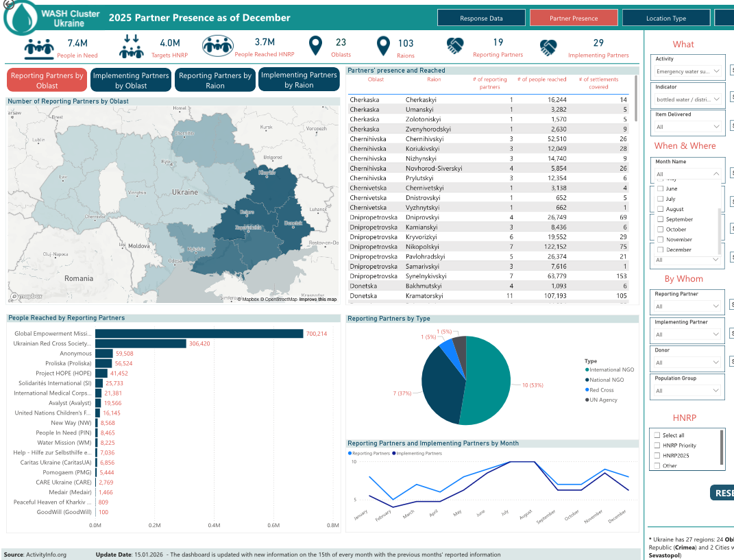Enable the Select all HNRP checkbox
The width and height of the screenshot is (734, 560).
click(657, 435)
